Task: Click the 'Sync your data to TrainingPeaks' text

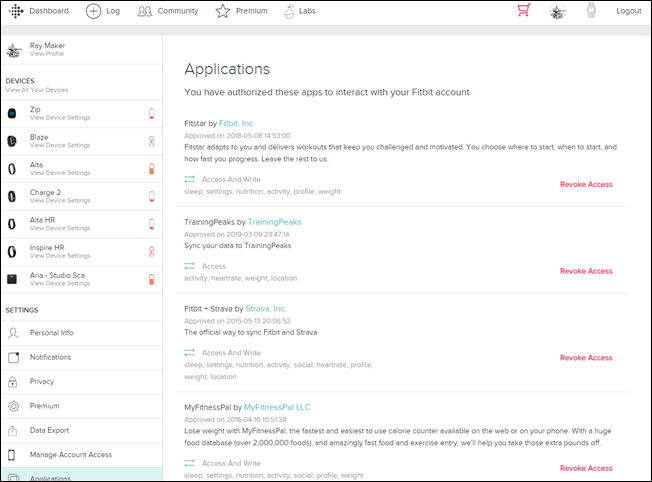Action: click(237, 246)
